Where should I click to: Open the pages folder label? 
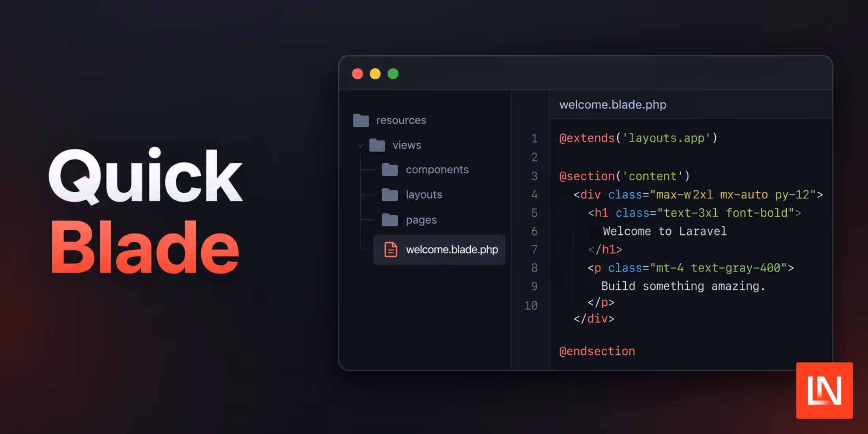click(421, 220)
